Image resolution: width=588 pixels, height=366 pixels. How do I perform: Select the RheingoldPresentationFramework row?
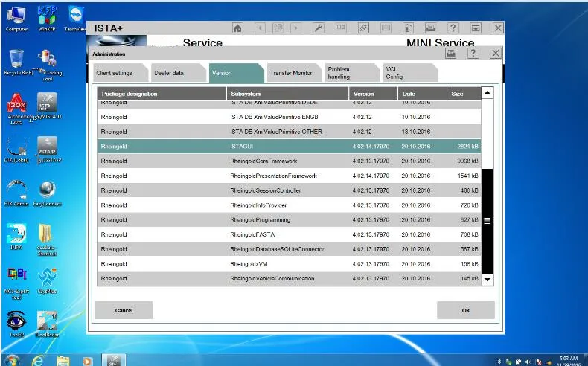coord(289,176)
